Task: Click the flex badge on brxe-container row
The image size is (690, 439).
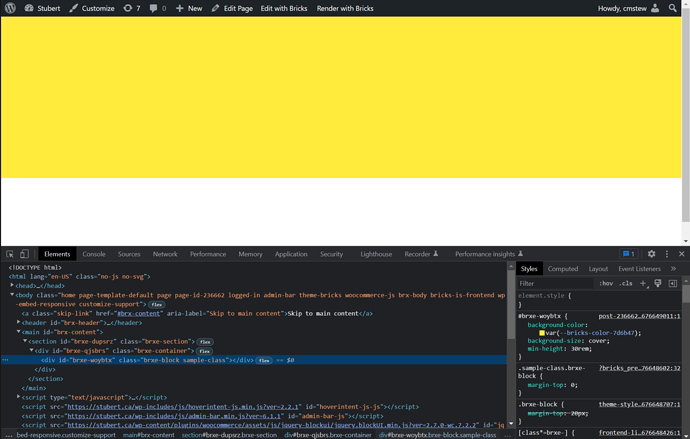Action: (x=205, y=351)
